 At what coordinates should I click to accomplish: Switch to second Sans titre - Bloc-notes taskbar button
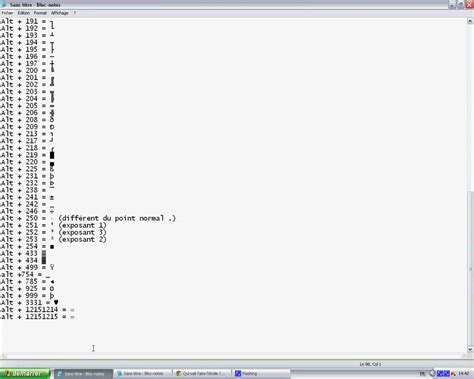143,374
